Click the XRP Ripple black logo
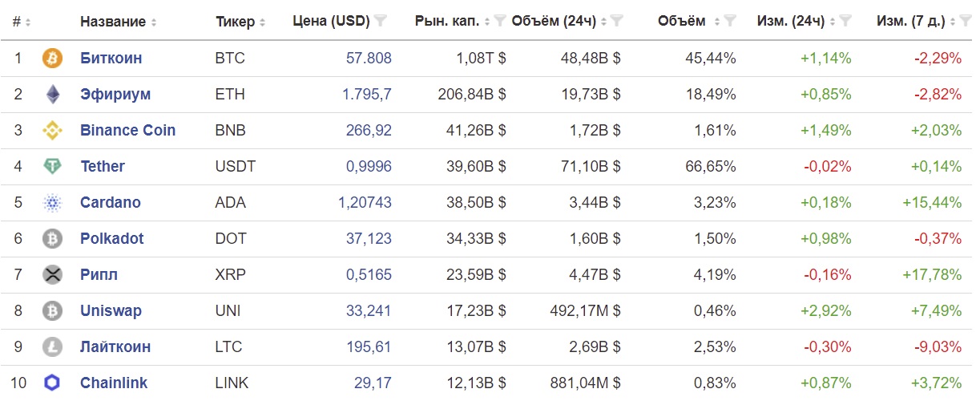The image size is (980, 401). [52, 275]
